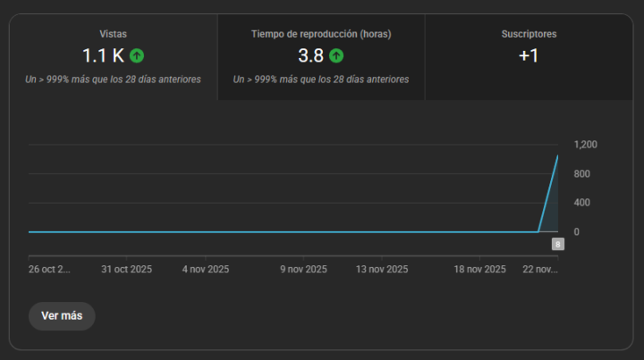Select the Vistas metric tab
The image size is (644, 360).
point(113,57)
